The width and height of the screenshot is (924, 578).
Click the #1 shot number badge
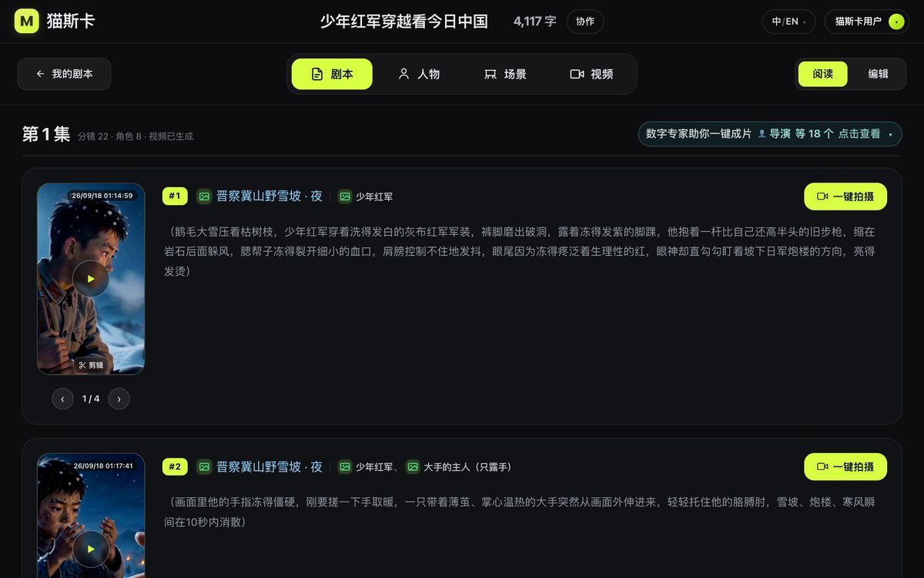click(x=175, y=197)
